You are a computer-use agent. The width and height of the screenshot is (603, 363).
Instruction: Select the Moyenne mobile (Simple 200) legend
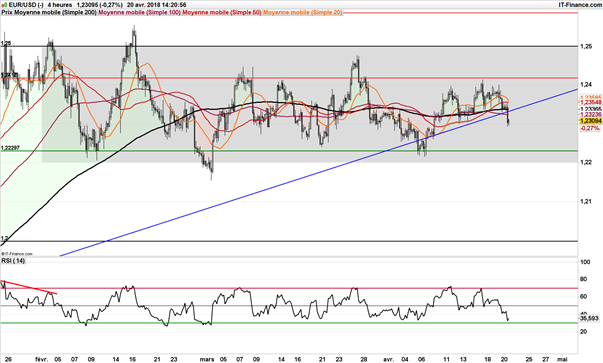pyautogui.click(x=55, y=12)
